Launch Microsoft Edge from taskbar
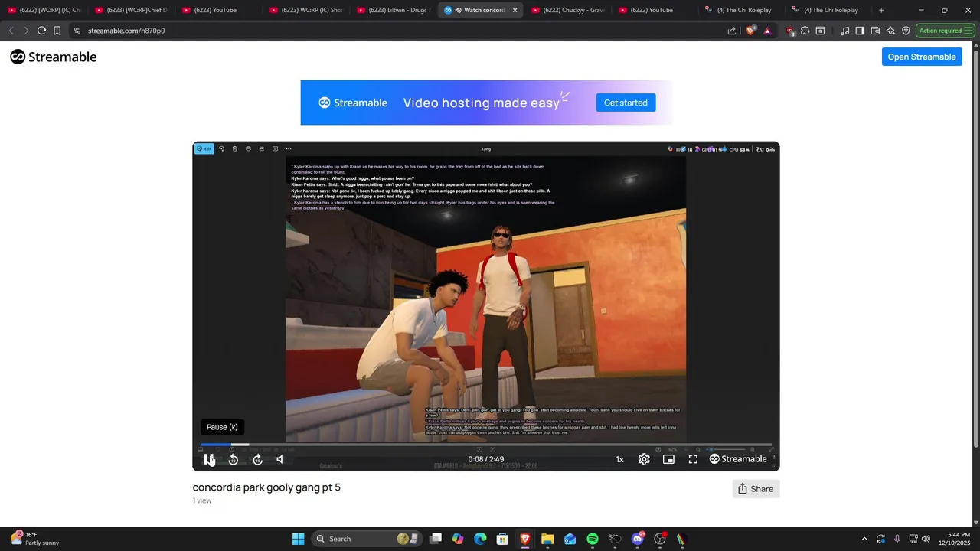980x551 pixels. pos(480,539)
